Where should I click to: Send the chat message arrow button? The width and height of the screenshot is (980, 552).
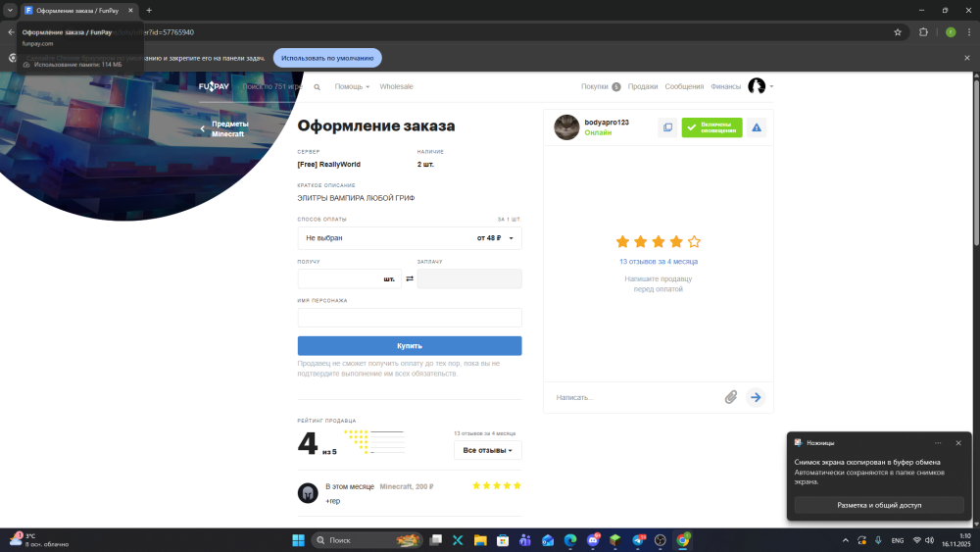pos(756,397)
